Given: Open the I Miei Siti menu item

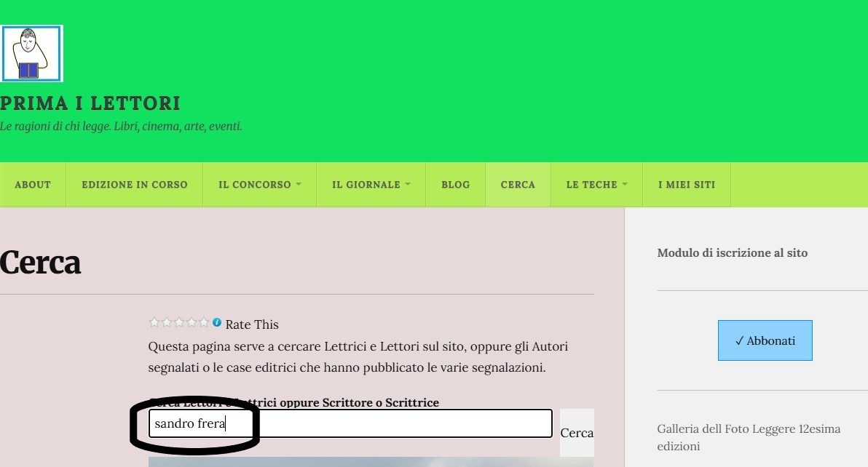Looking at the screenshot, I should (687, 185).
